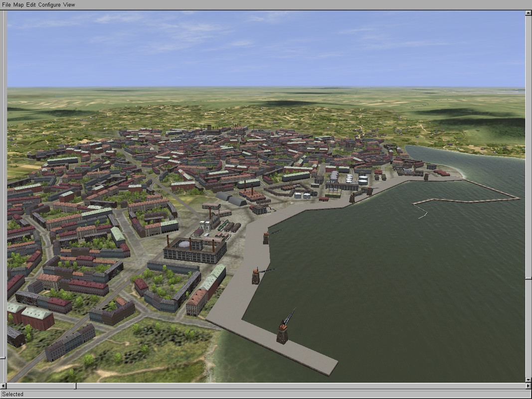Select the grey hangar building near the docks

[x=231, y=199]
